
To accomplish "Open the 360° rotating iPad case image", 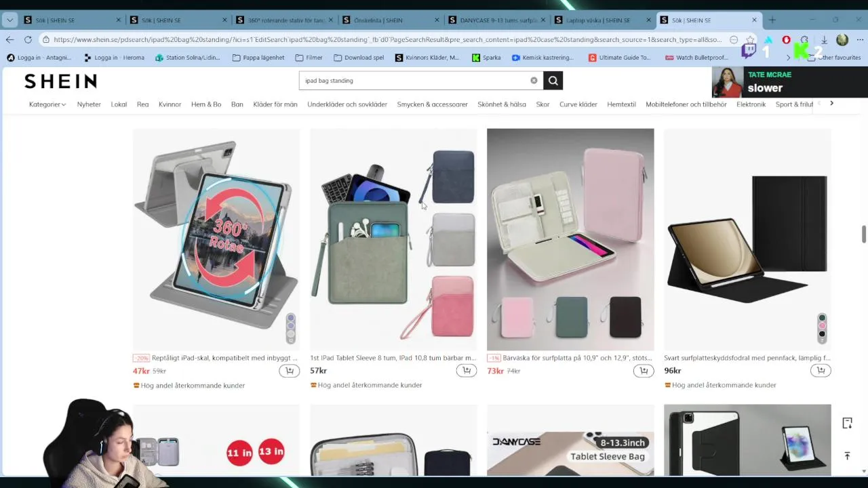I will coord(216,239).
